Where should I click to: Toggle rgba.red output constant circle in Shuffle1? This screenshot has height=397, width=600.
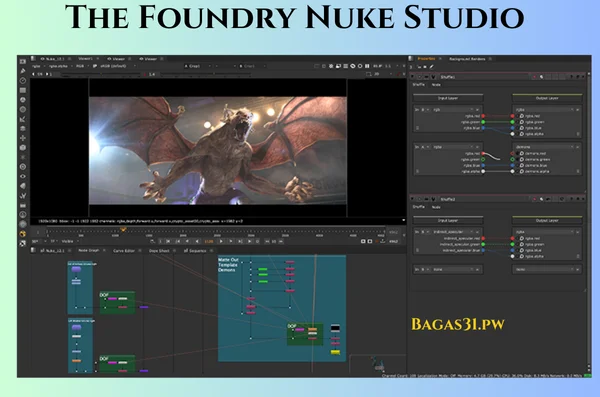522,116
